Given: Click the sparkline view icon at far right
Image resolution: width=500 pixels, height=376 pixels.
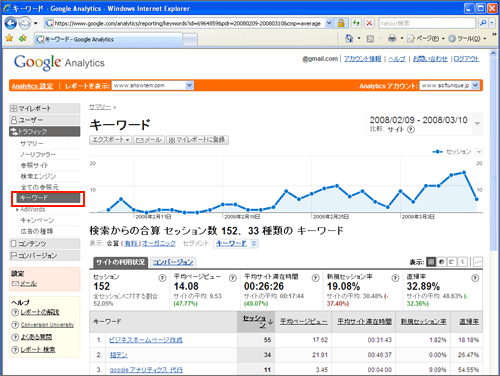Looking at the screenshot, I should click(x=478, y=262).
